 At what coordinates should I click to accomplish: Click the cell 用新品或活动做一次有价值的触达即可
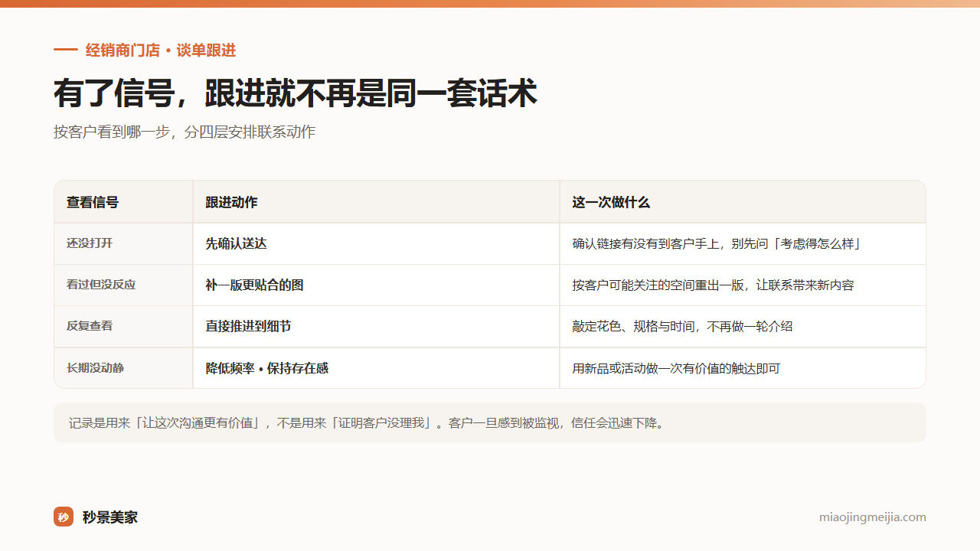[x=743, y=368]
